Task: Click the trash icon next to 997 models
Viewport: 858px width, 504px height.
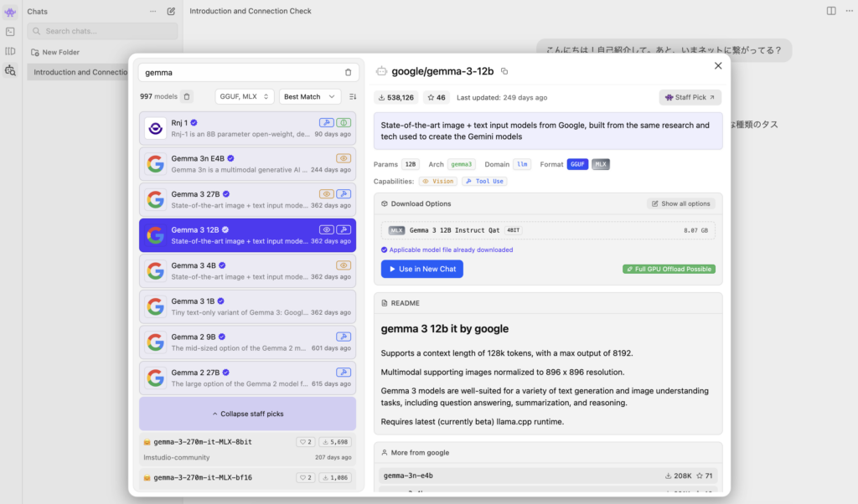Action: coord(187,97)
